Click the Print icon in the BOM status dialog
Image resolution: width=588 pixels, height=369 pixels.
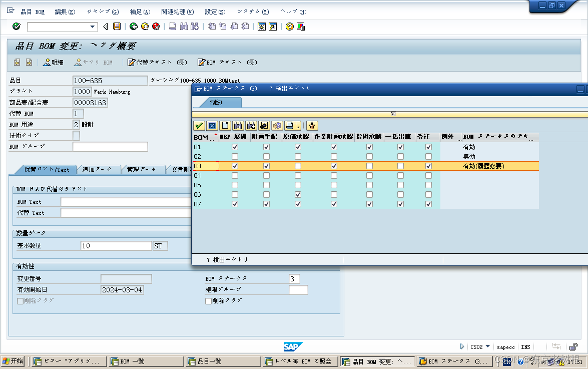[289, 126]
